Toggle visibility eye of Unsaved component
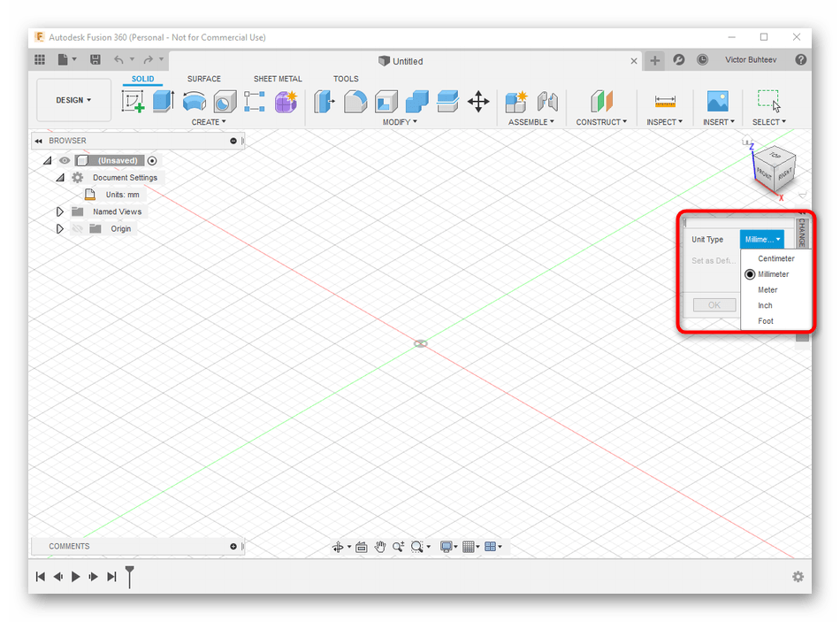The width and height of the screenshot is (840, 622). [65, 161]
